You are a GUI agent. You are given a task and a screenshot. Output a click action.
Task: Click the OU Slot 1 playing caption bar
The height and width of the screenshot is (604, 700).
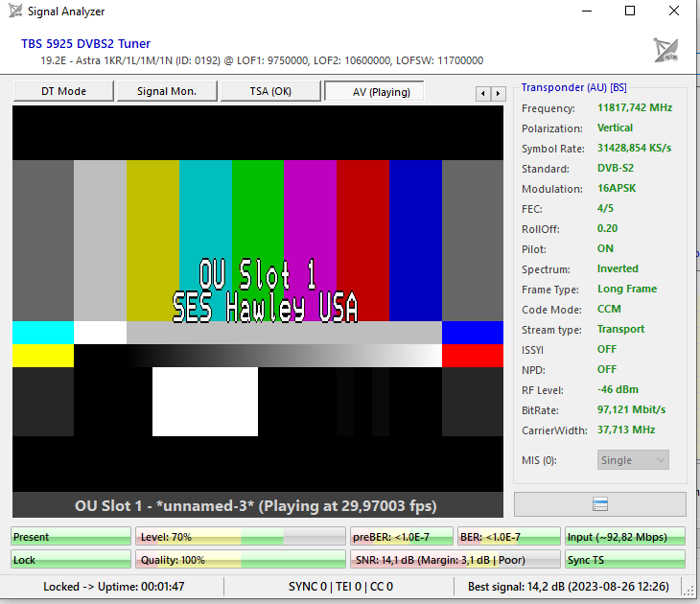coord(258,505)
